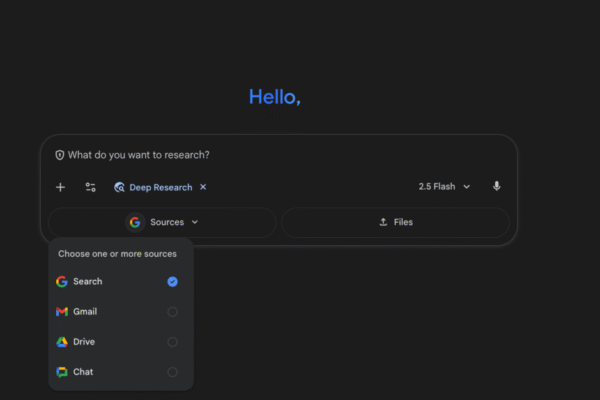Viewport: 600px width, 400px height.
Task: Click the microphone icon
Action: coord(496,187)
